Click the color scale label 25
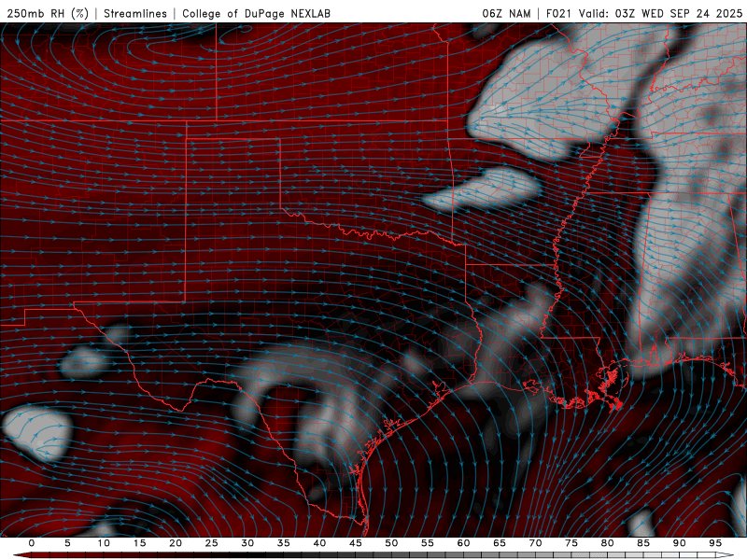Screen dimensions: 747x560 pyautogui.click(x=212, y=543)
